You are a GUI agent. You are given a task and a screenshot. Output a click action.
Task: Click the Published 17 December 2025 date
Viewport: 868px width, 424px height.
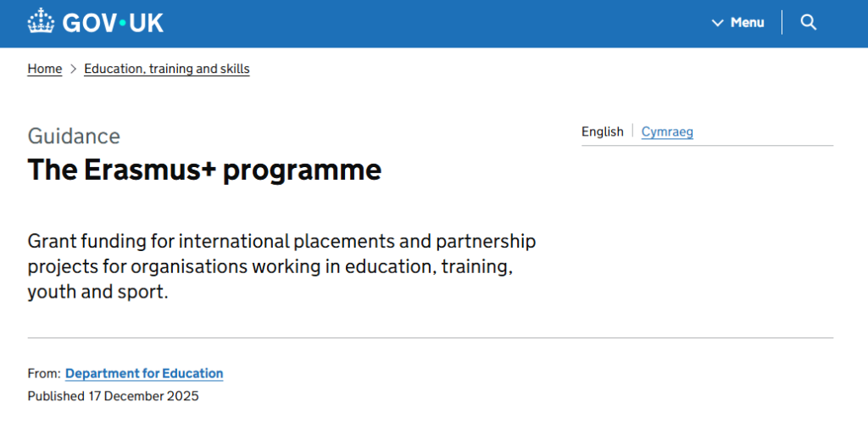point(113,396)
